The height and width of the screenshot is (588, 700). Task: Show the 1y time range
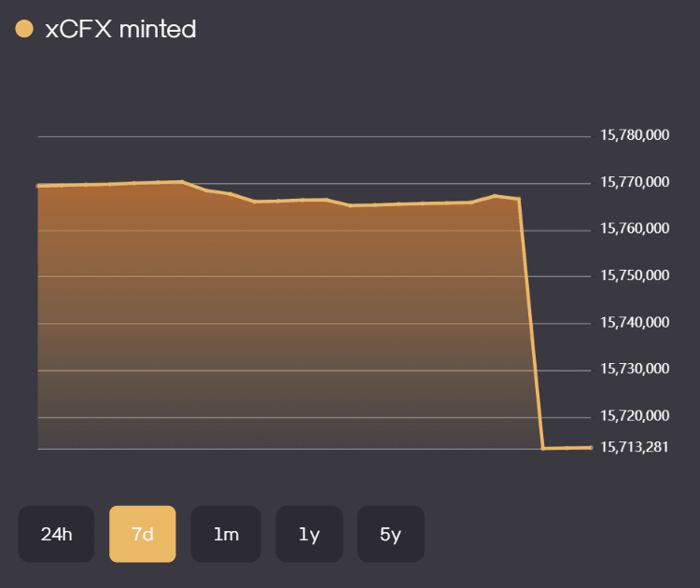tap(309, 534)
